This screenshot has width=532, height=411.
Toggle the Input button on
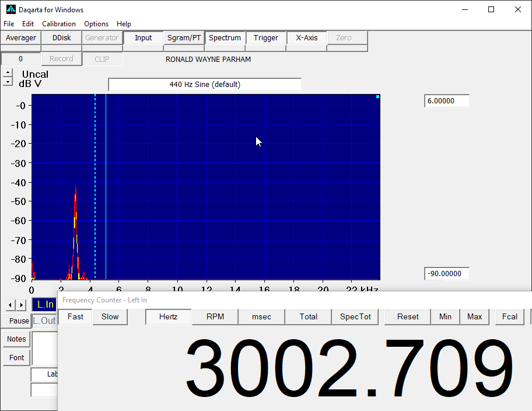pos(143,38)
